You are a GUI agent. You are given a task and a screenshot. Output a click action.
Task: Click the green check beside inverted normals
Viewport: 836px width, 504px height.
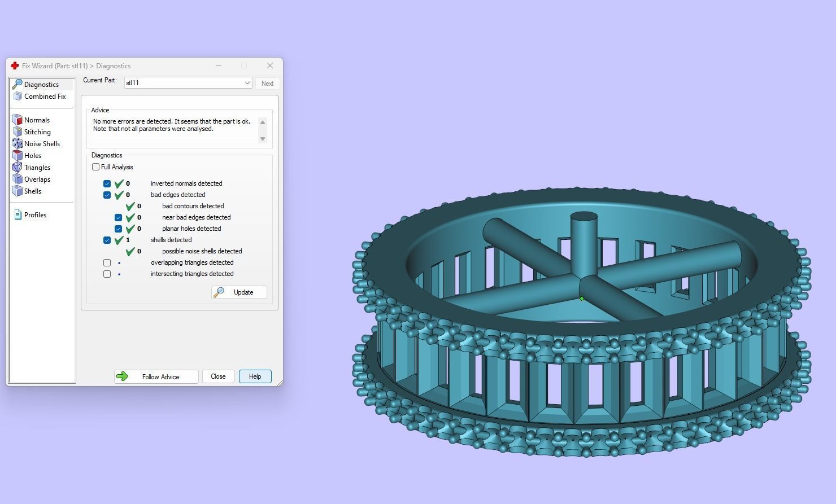[x=119, y=183]
